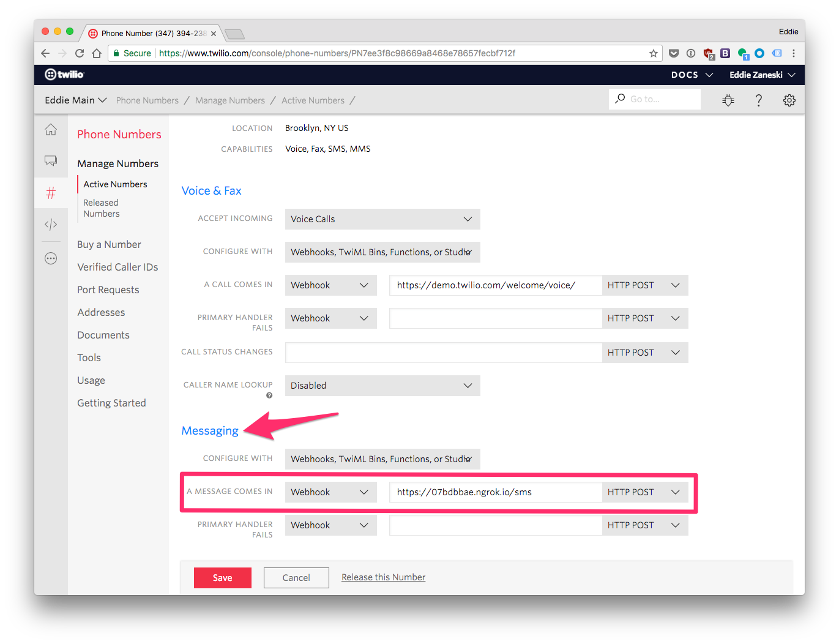Click the Call Status Changes URL field
839x644 pixels.
pyautogui.click(x=444, y=353)
